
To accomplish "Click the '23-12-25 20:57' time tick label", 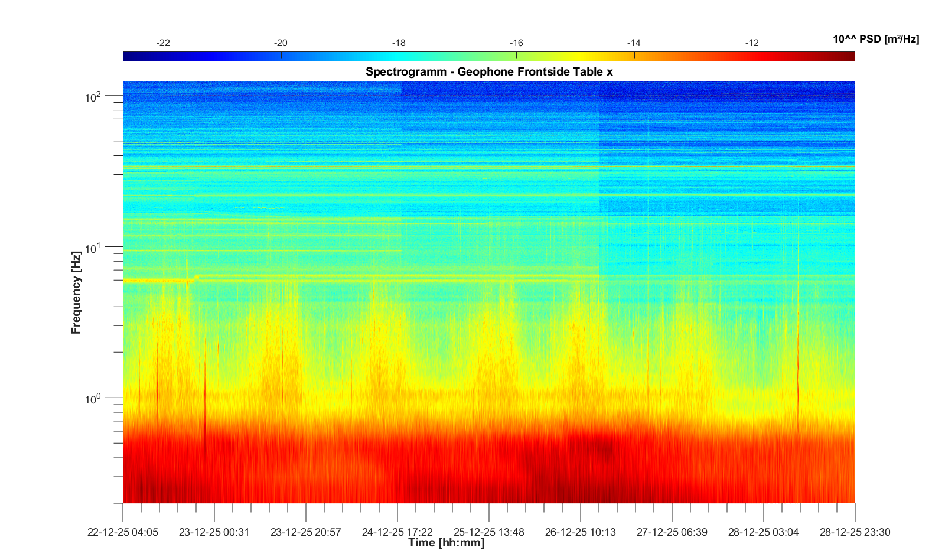I will (306, 532).
